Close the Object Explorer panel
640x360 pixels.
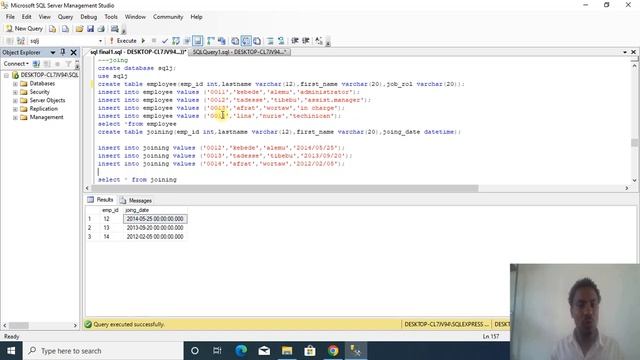tap(73, 52)
